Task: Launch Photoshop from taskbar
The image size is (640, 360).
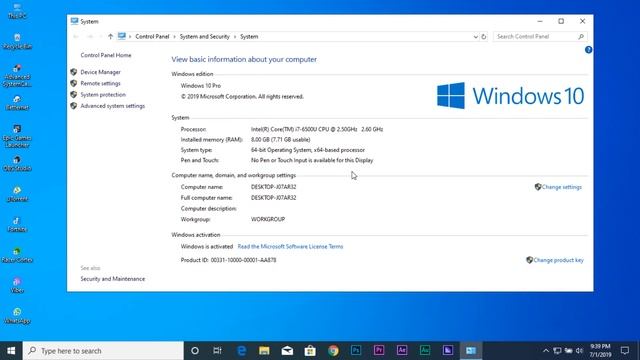Action: pyautogui.click(x=356, y=351)
